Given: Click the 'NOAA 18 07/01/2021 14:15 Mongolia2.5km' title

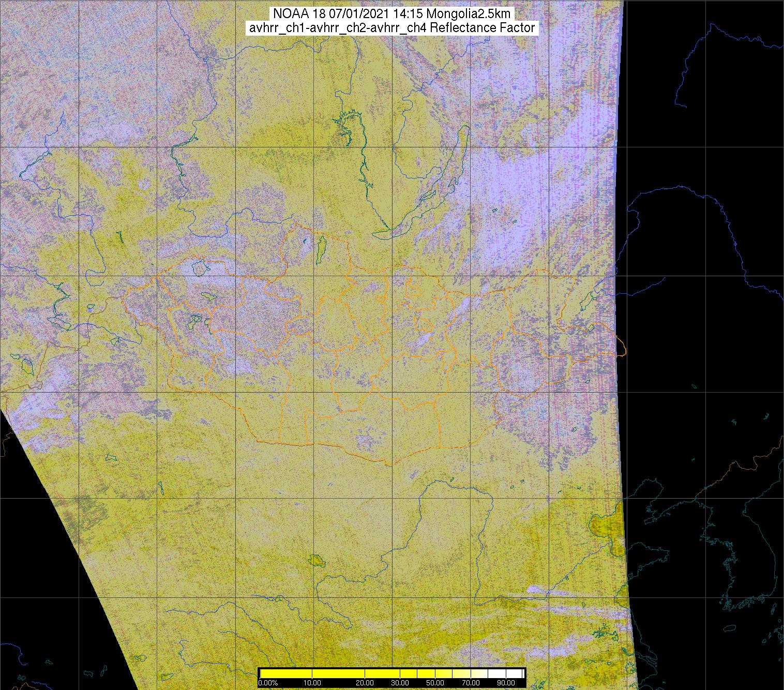Looking at the screenshot, I should click(393, 14).
